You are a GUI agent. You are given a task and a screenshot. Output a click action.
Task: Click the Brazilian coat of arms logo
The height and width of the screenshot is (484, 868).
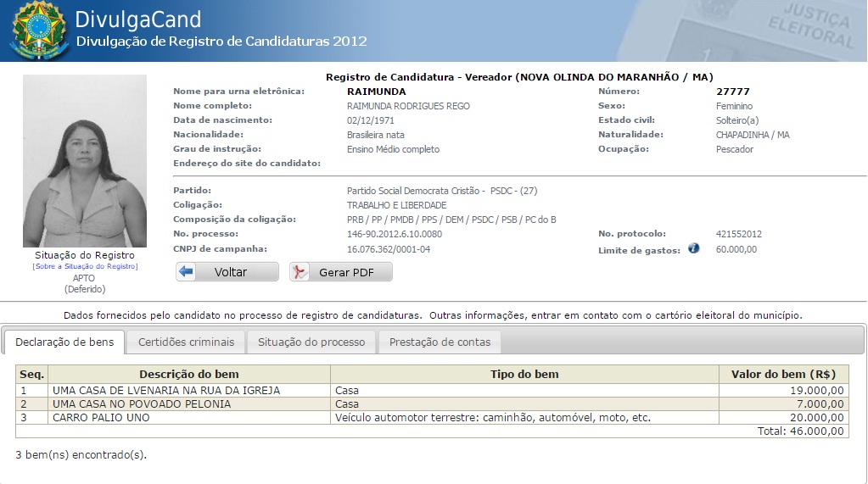tap(39, 31)
